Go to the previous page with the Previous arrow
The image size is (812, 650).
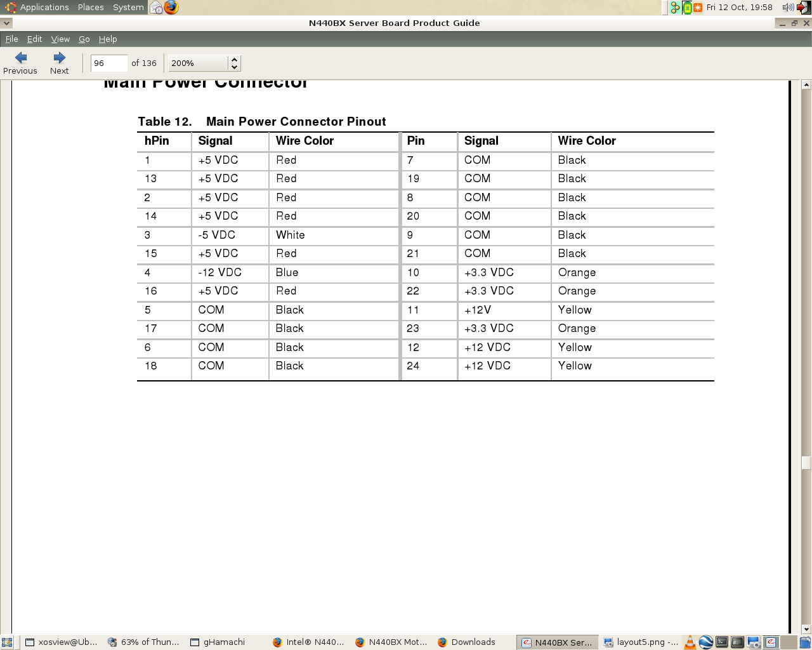point(20,63)
